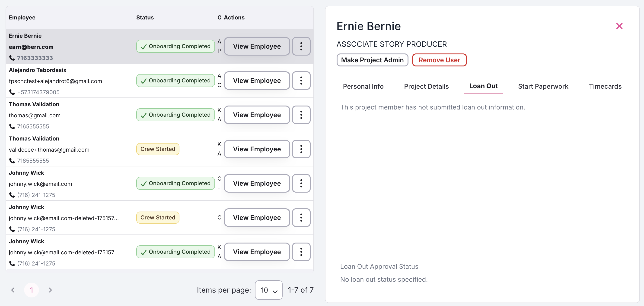
Task: View Employee for Alejandro Tabordasix
Action: point(257,80)
